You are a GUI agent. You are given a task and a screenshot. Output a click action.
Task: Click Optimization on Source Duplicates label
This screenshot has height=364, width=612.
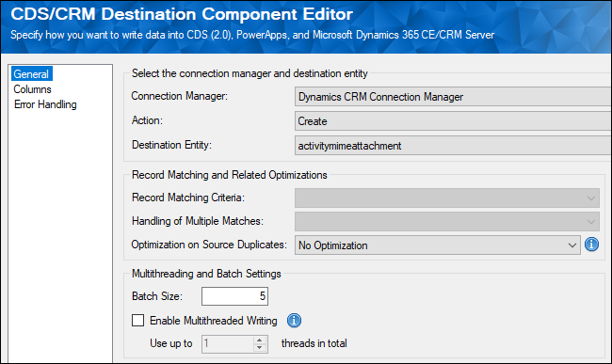pos(209,245)
